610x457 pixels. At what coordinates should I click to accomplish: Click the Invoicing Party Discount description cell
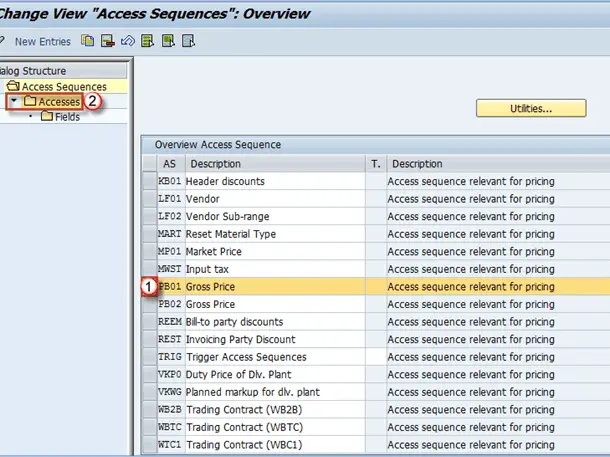point(275,339)
